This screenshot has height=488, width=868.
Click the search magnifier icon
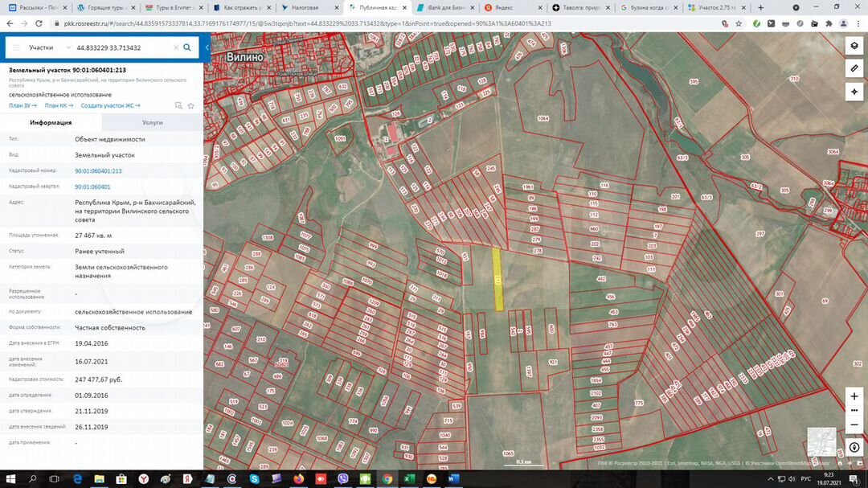187,47
